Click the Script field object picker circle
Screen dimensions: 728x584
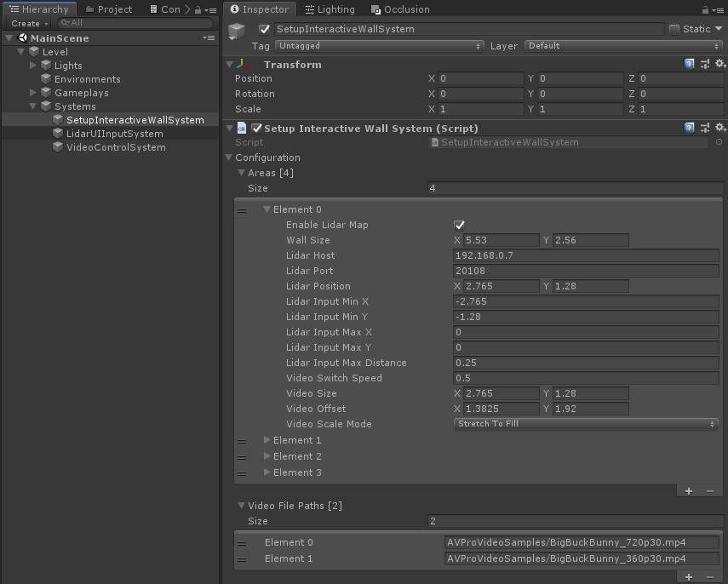coord(719,142)
